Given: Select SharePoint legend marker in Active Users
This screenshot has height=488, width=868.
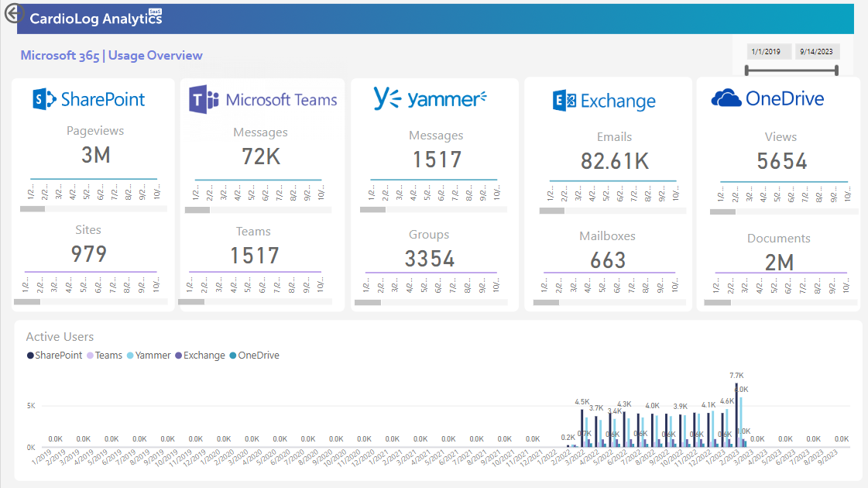Looking at the screenshot, I should point(30,356).
